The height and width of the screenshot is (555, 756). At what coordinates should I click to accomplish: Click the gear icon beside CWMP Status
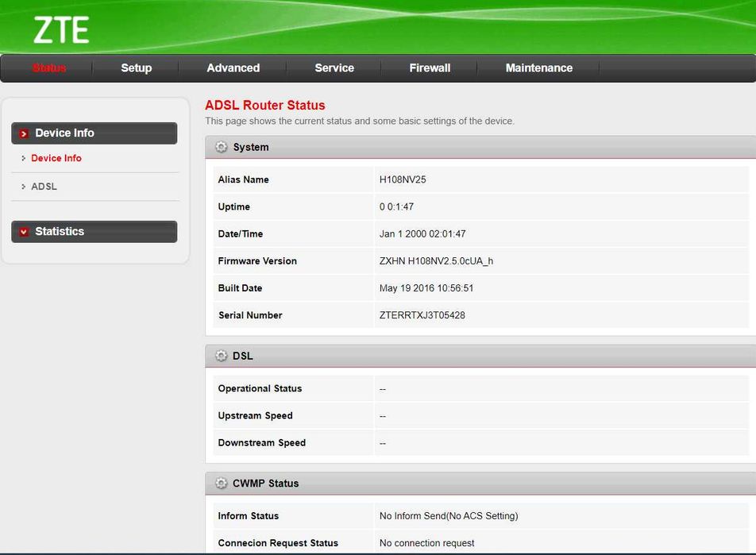coord(221,484)
